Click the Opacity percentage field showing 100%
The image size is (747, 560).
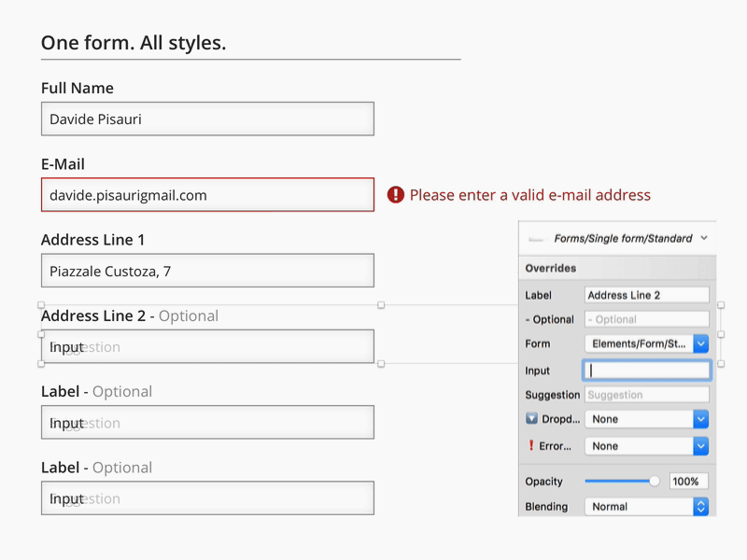(x=688, y=482)
